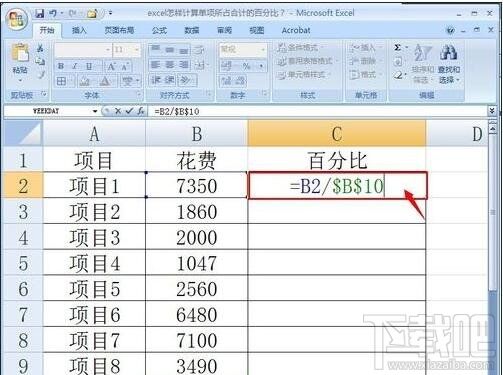Increase indent icon
This screenshot has width=503, height=375.
170,80
